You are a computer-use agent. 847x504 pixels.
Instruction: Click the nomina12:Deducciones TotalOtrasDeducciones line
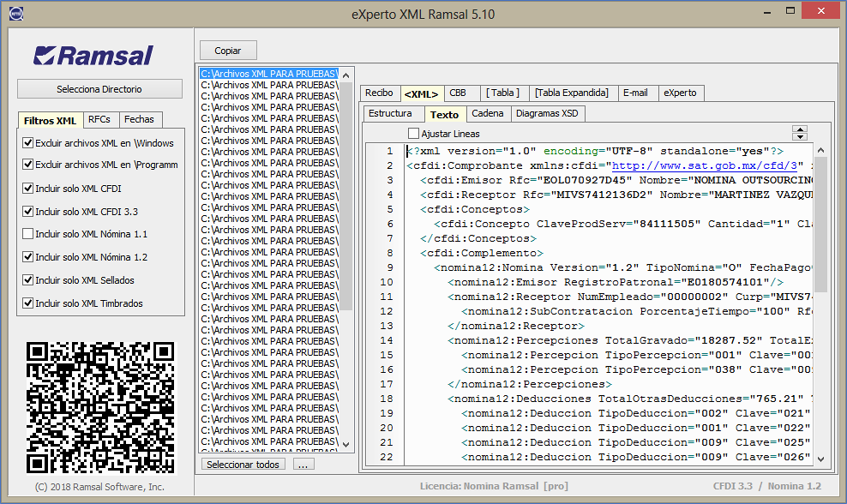coord(630,399)
